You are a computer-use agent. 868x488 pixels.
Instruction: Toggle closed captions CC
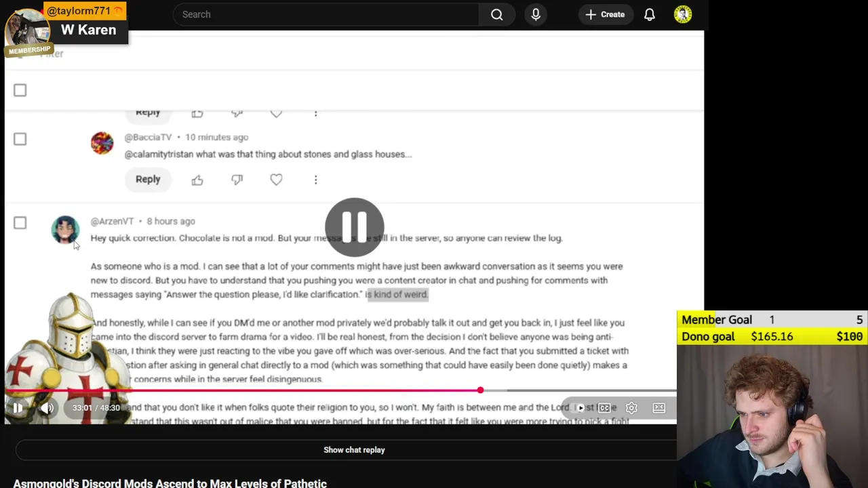pos(604,408)
